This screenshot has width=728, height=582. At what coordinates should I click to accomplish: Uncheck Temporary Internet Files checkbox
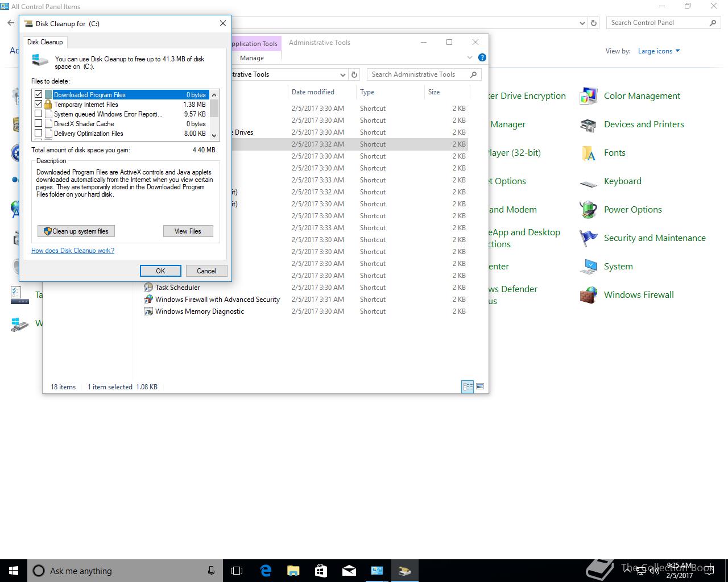tap(39, 104)
